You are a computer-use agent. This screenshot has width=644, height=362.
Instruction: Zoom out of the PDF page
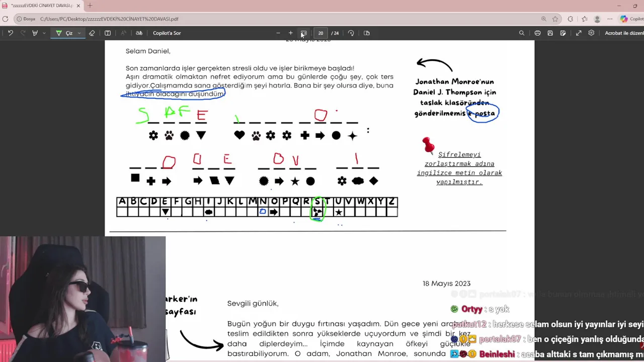tap(278, 33)
